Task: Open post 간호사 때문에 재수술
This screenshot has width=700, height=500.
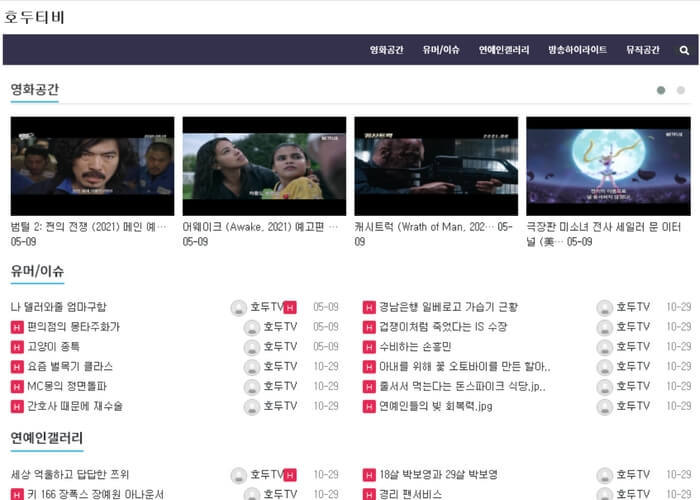Action: click(75, 406)
